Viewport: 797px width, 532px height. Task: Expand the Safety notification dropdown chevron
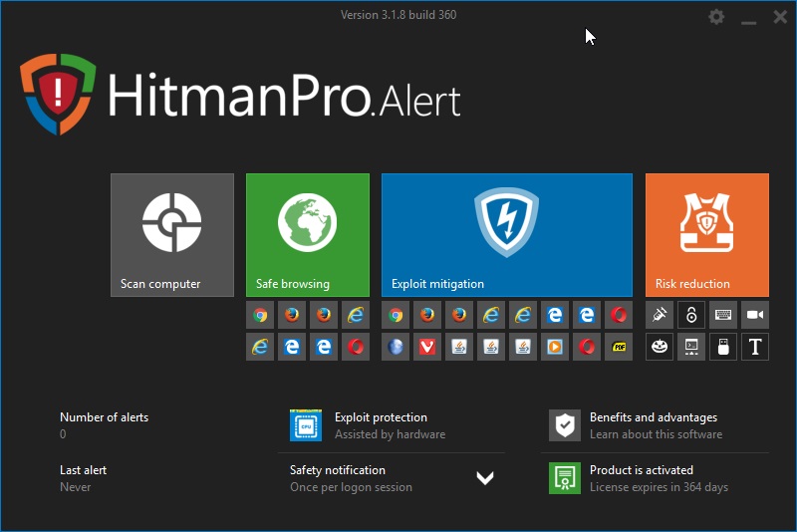[x=485, y=477]
